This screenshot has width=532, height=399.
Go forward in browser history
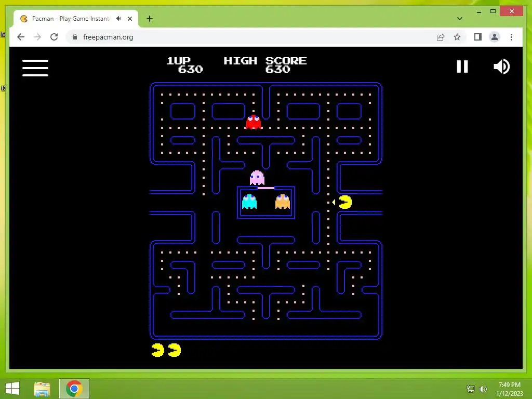37,37
